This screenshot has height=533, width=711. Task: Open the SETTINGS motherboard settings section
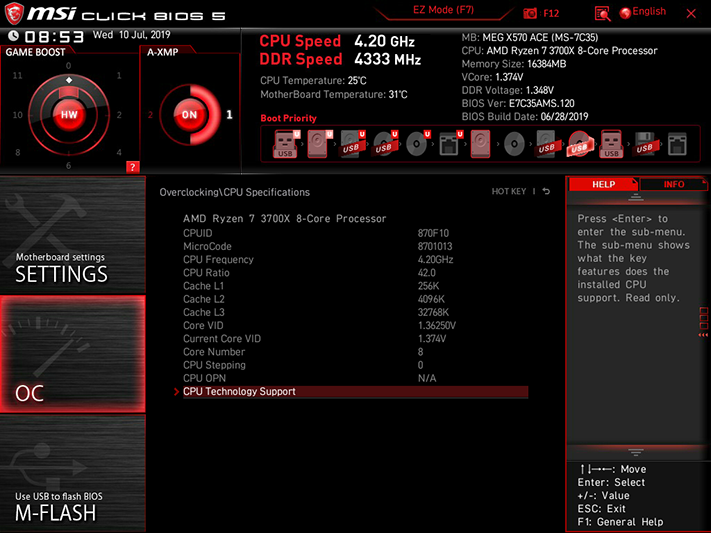click(x=73, y=235)
